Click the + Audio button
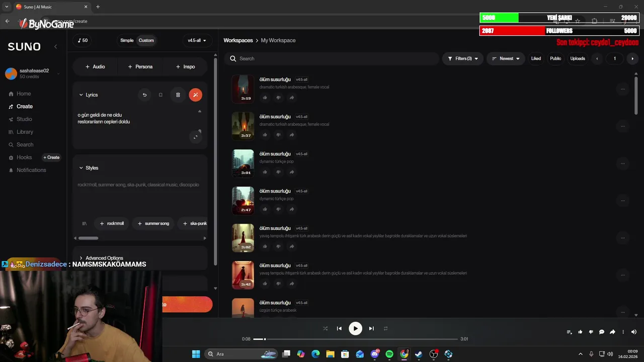This screenshot has height=362, width=644. tap(95, 66)
